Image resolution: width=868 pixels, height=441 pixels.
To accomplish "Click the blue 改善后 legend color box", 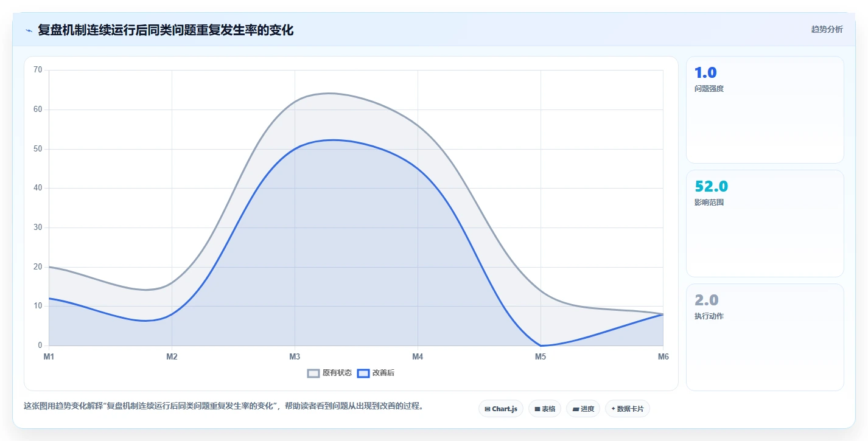I will (363, 373).
